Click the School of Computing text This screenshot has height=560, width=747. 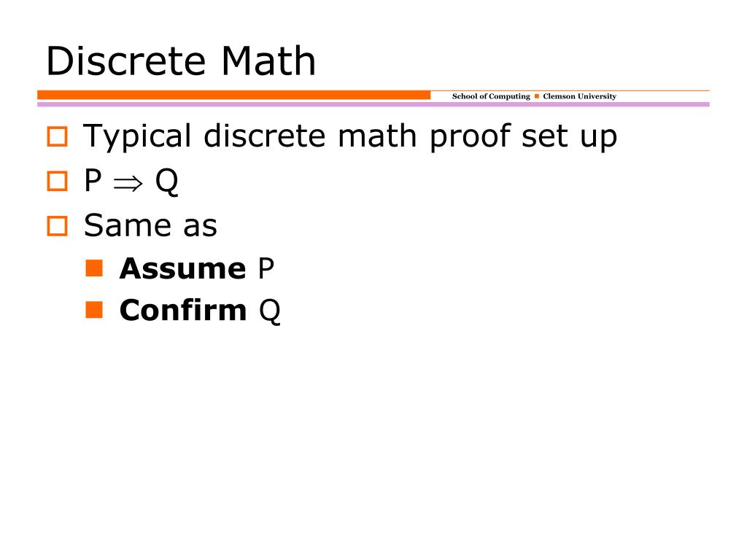pos(491,96)
